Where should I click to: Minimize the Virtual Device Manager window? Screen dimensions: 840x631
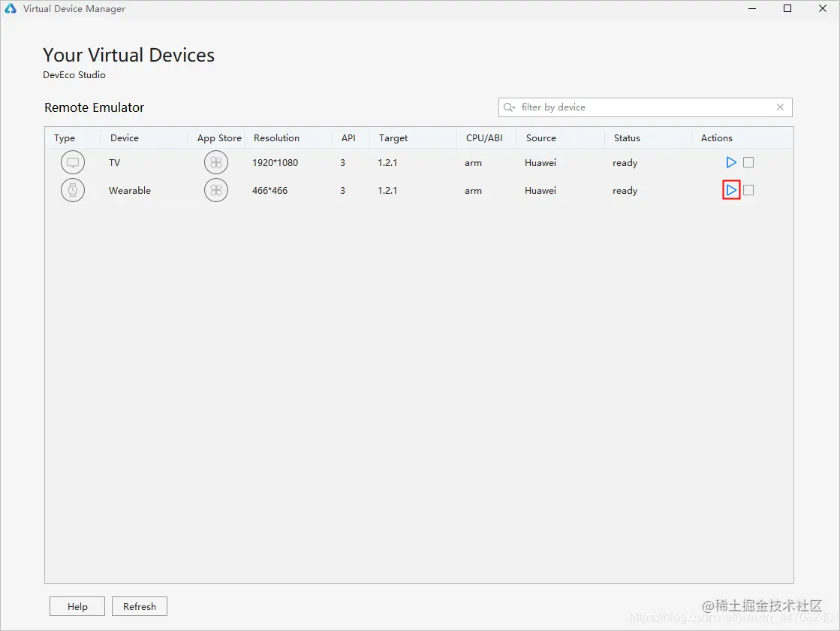(x=752, y=8)
